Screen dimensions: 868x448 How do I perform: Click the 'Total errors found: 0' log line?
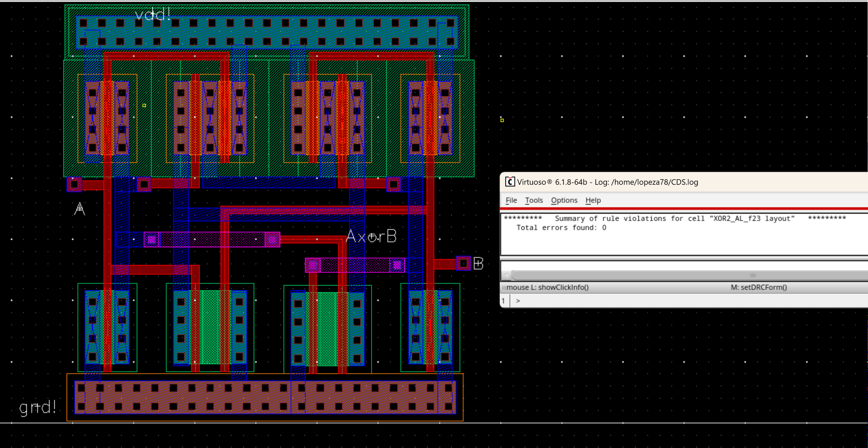[561, 228]
